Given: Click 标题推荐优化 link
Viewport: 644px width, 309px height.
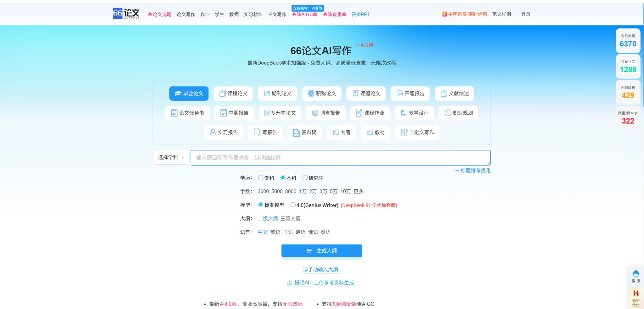Looking at the screenshot, I should 472,171.
